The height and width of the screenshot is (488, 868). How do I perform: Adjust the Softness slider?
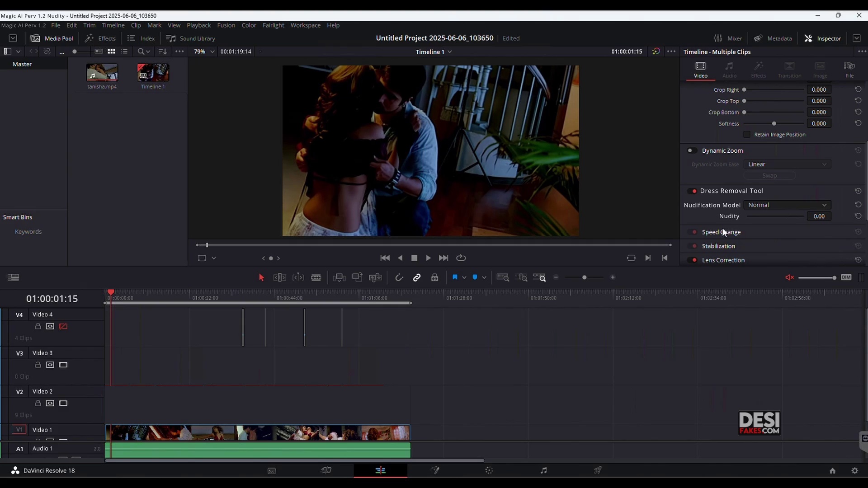[x=774, y=123]
